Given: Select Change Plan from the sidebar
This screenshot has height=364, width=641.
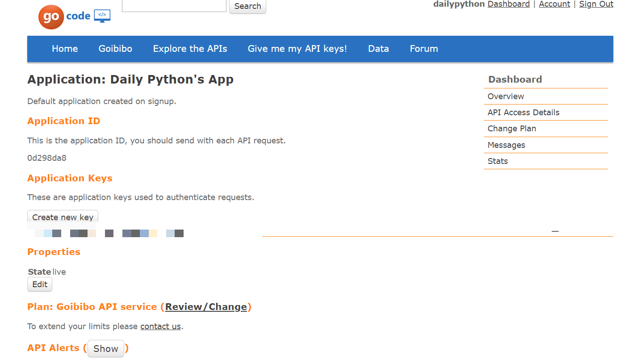Looking at the screenshot, I should (511, 128).
